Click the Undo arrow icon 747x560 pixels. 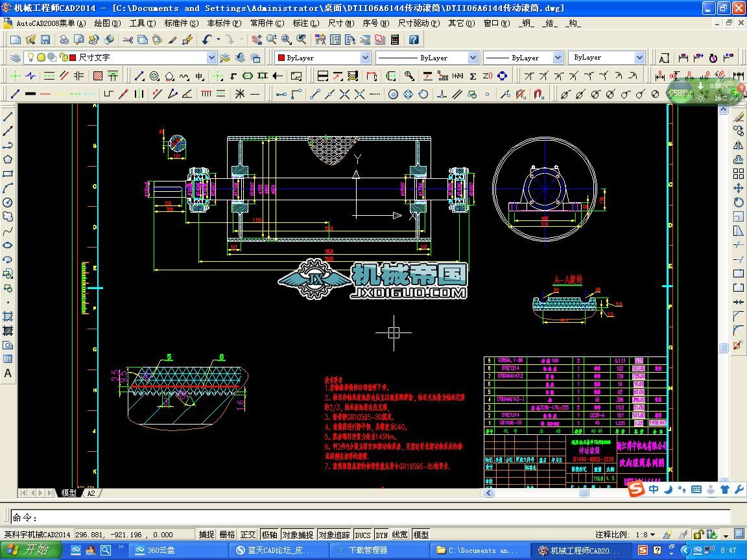[x=206, y=40]
